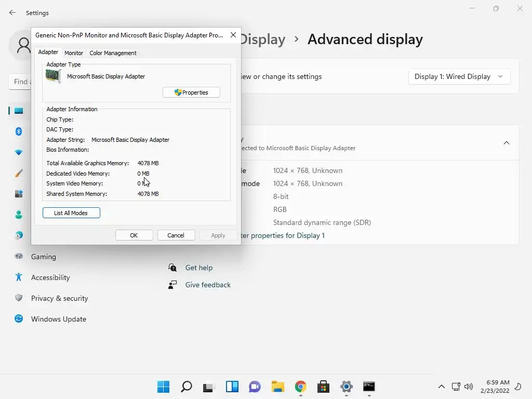Open taskbar Search
The width and height of the screenshot is (532, 399).
187,387
